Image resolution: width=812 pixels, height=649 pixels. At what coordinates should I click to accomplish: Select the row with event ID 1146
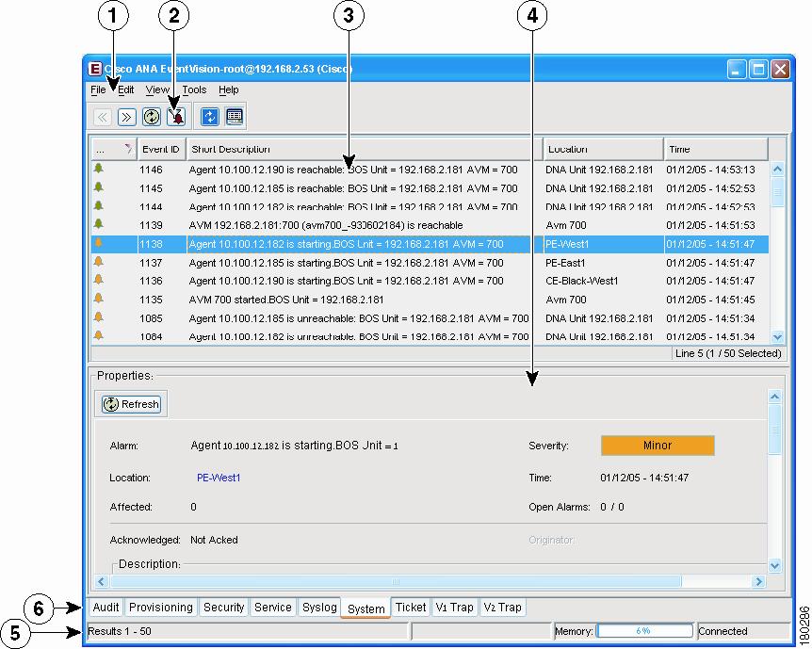click(430, 170)
